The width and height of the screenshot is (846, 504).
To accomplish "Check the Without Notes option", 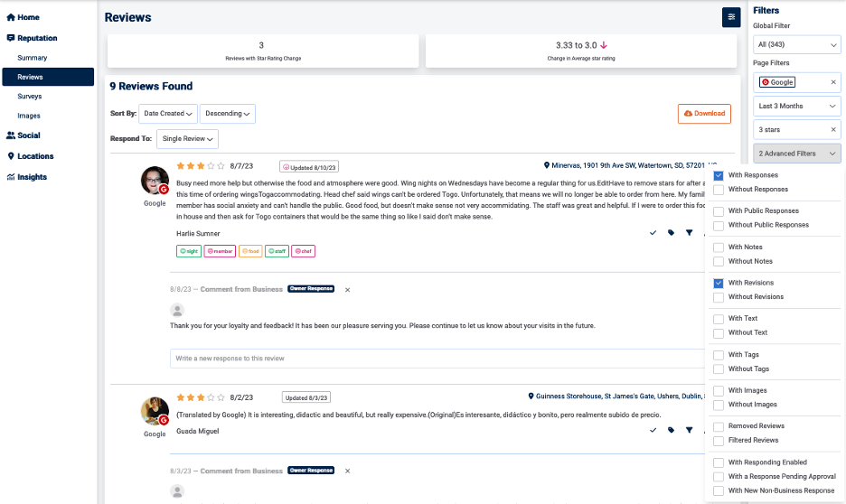I will pyautogui.click(x=719, y=261).
